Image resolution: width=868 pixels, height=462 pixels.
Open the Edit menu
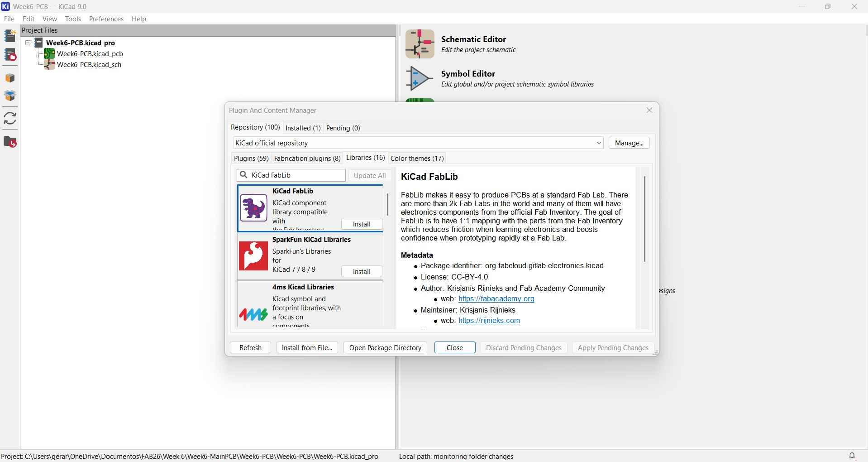(29, 19)
